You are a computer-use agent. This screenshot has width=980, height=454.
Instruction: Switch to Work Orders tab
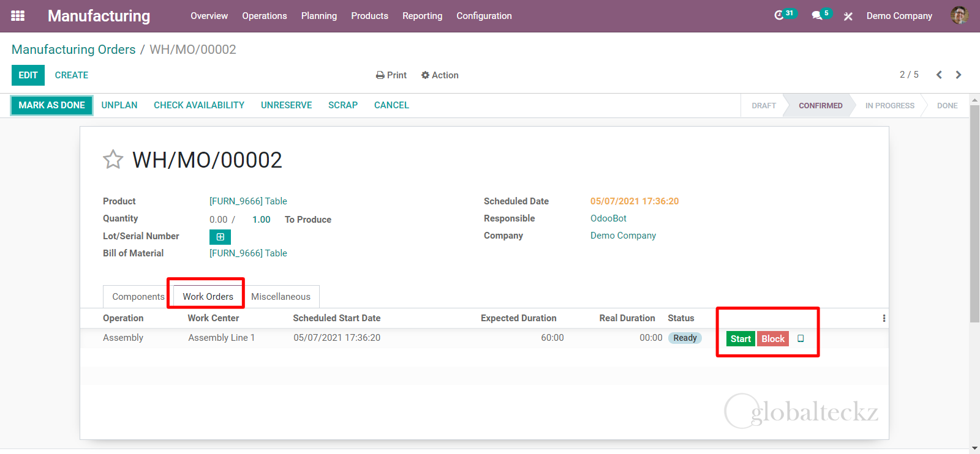click(x=208, y=297)
